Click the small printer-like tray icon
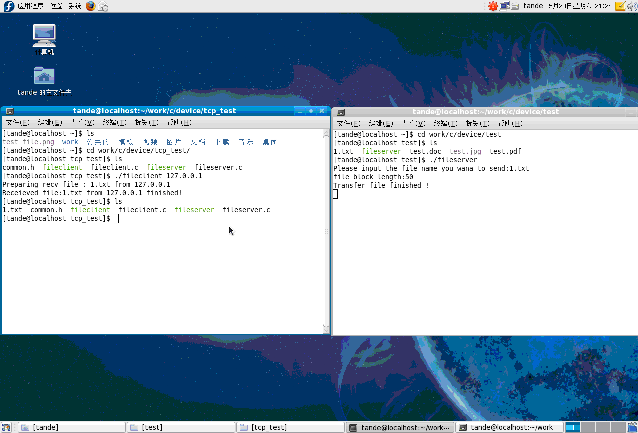Viewport: 638px width, 433px height. tap(516, 6)
